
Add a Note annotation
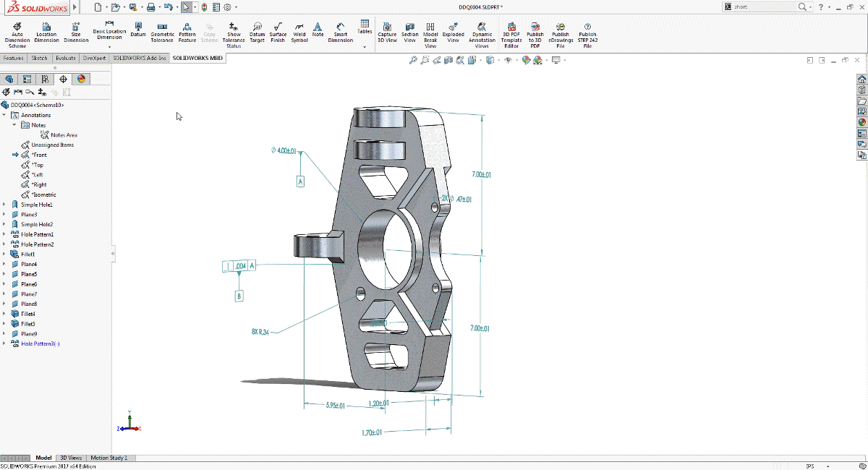318,30
